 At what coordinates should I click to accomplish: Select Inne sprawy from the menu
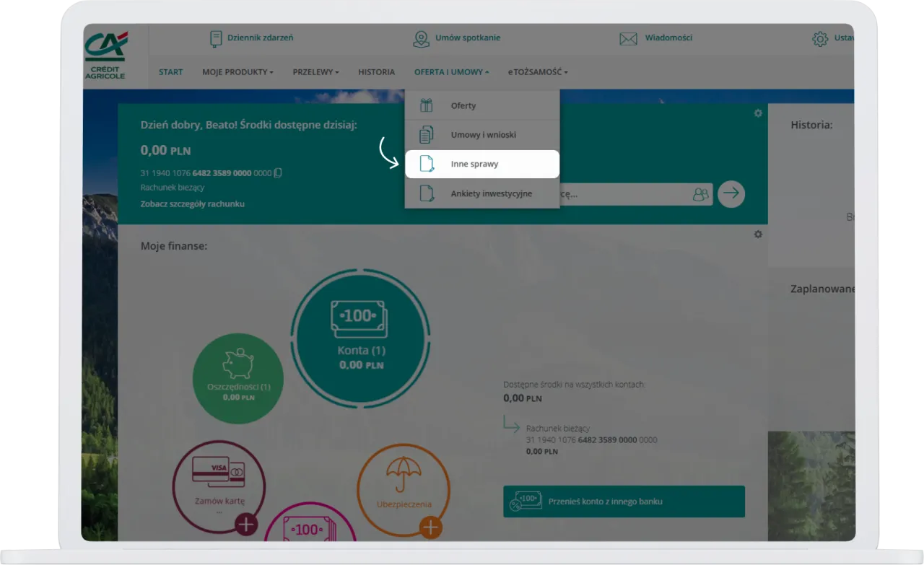474,165
